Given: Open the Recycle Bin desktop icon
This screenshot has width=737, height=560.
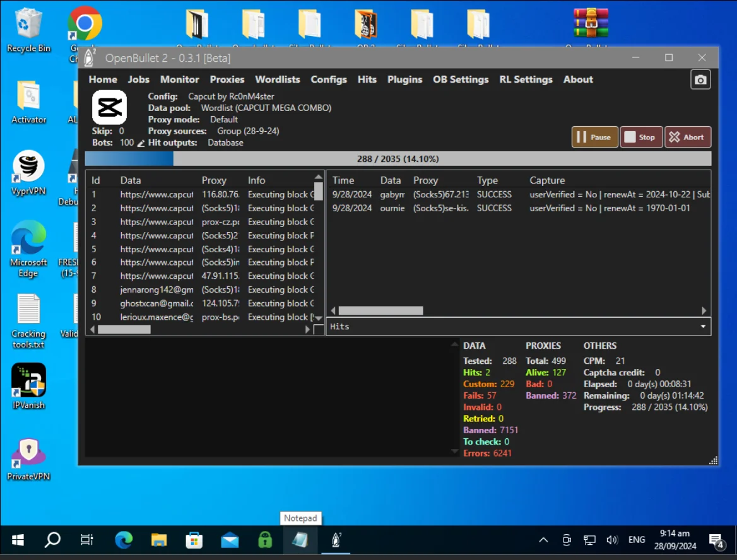Looking at the screenshot, I should click(x=28, y=30).
